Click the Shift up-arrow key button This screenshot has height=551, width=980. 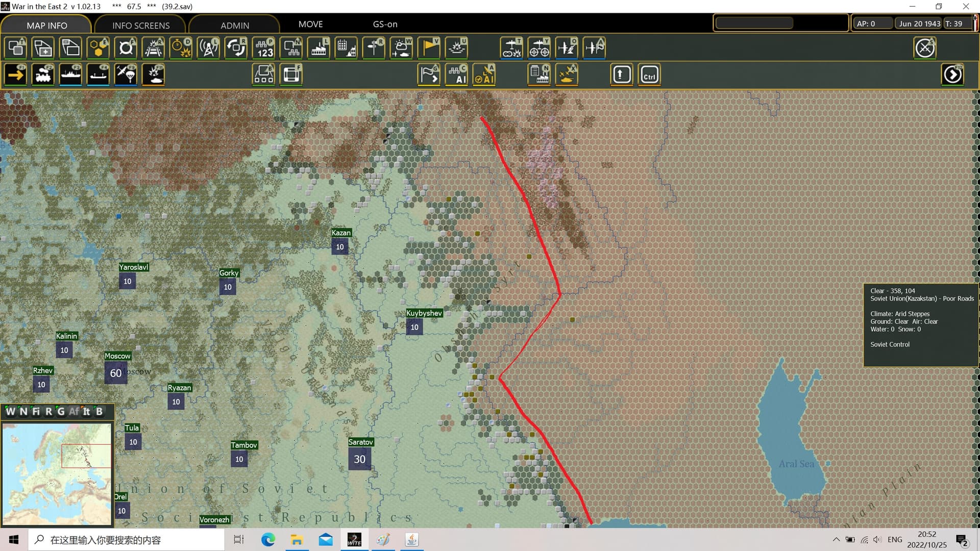621,75
